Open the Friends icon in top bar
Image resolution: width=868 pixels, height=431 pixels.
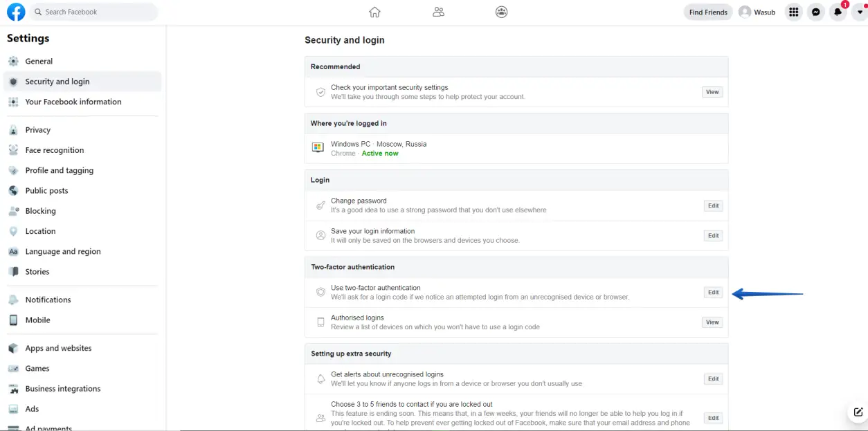[438, 12]
